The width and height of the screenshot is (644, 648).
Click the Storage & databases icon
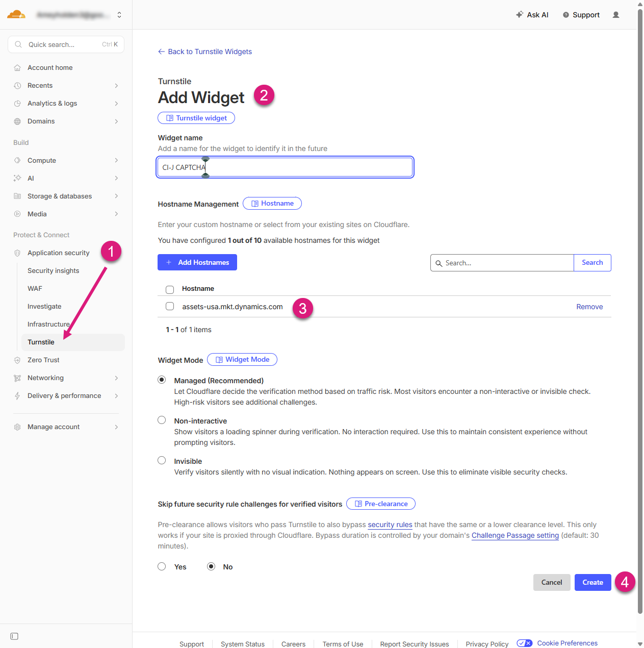pyautogui.click(x=17, y=196)
